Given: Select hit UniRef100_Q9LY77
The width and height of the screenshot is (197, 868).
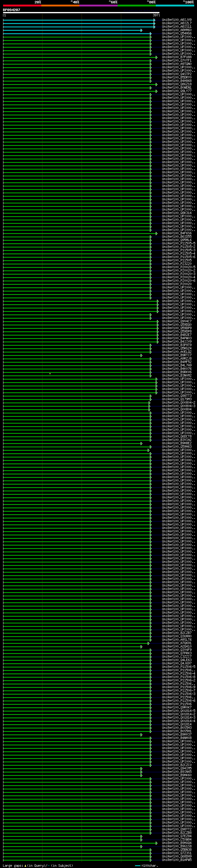Looking at the screenshot, I should [x=177, y=91].
